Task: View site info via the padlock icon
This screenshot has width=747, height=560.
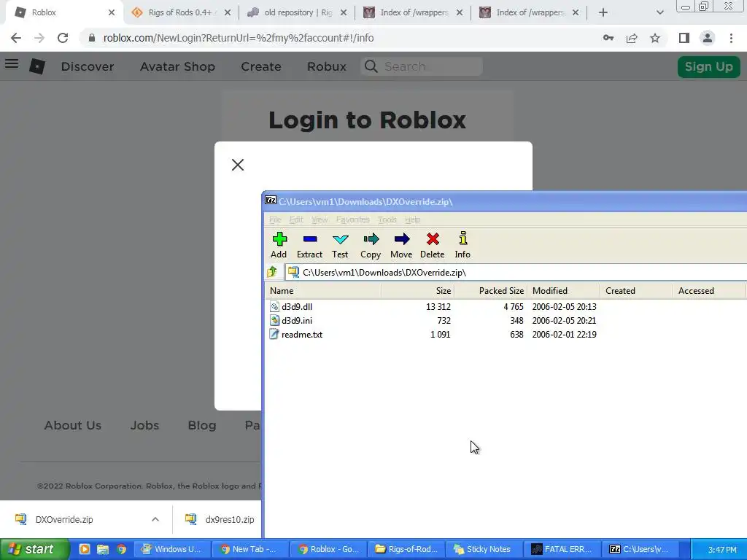Action: pyautogui.click(x=92, y=38)
